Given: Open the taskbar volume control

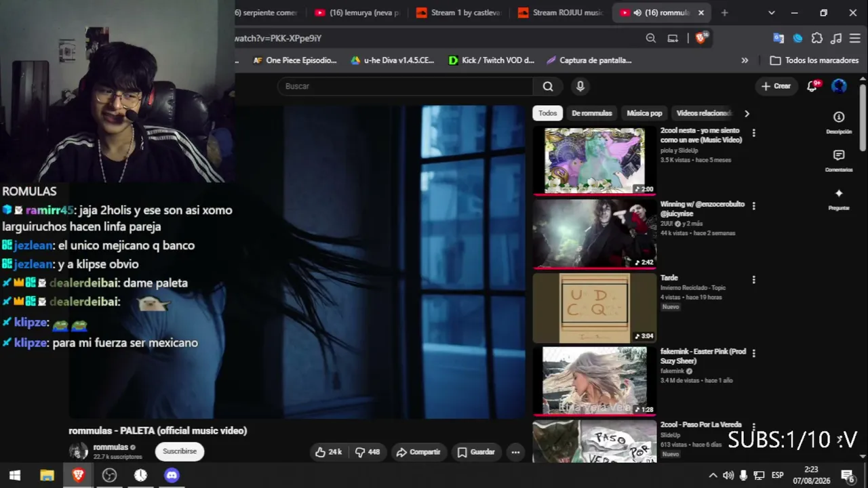Looking at the screenshot, I should [728, 475].
